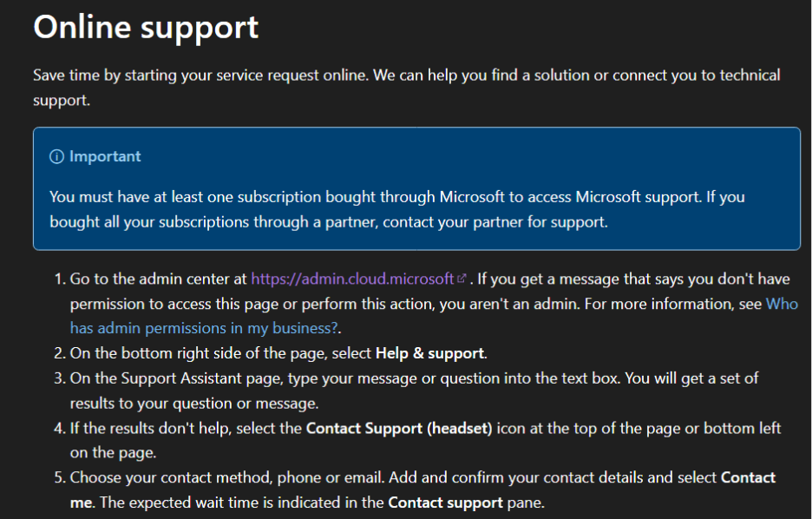The height and width of the screenshot is (519, 812).
Task: Click the number 4 list marker
Action: pyautogui.click(x=60, y=429)
